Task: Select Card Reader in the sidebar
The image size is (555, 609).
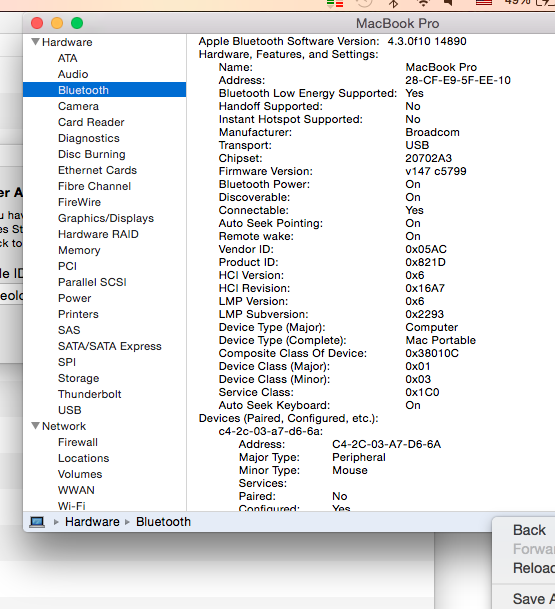Action: (x=91, y=122)
